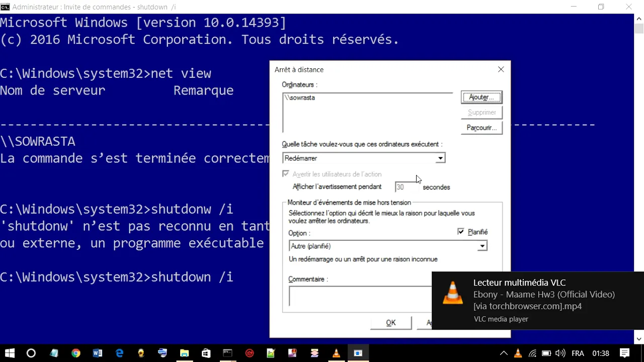Click the VLC notification showing Ebony - Maame Hw3
This screenshot has height=362, width=644.
coord(538,301)
